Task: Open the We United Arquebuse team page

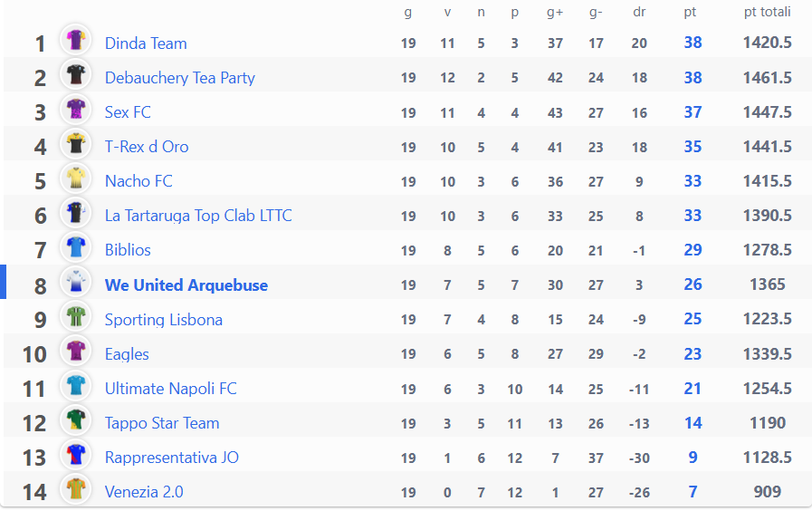Action: point(186,285)
